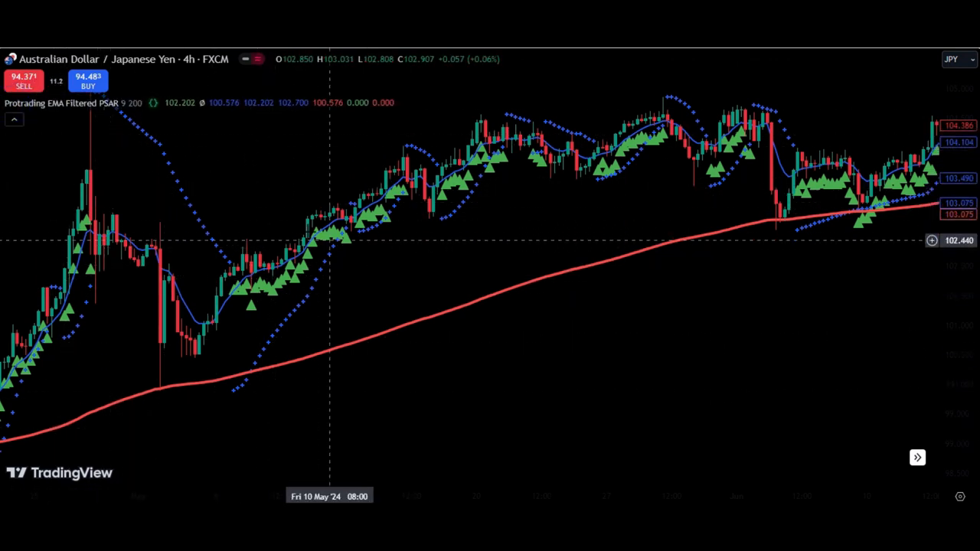
Task: Click the red 104.386 price label
Action: point(959,126)
